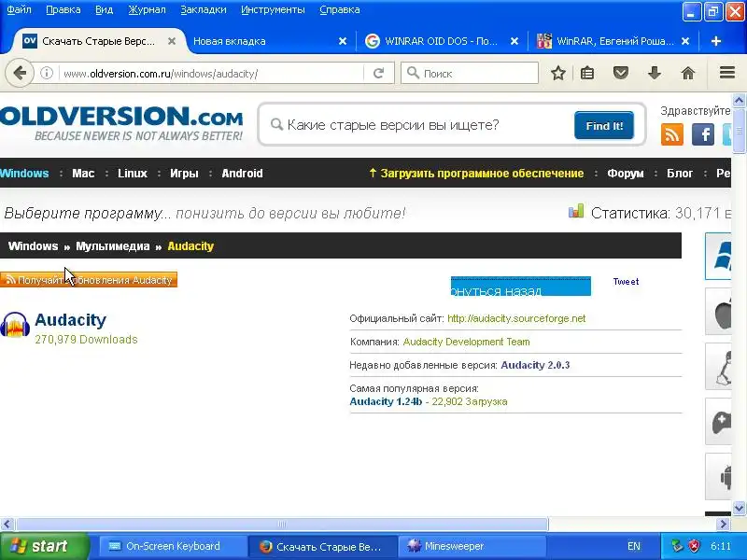747x560 pixels.
Task: Open the Вид menu
Action: tap(104, 10)
